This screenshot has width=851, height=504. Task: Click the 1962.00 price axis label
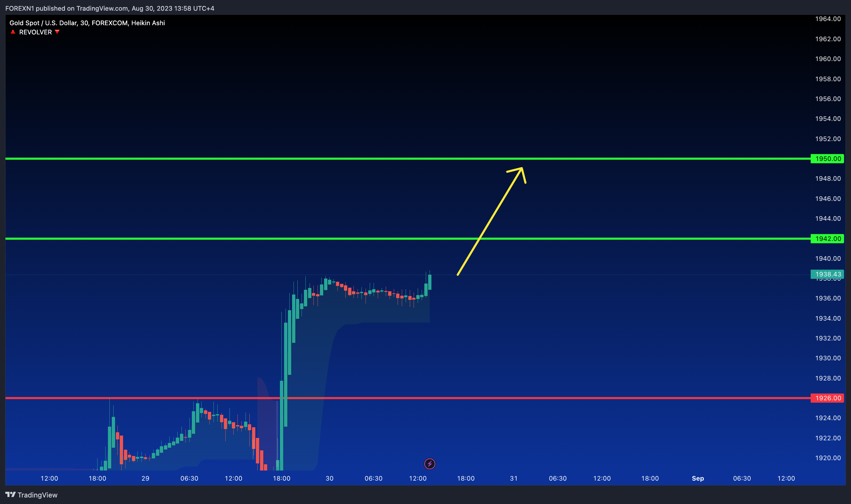click(828, 39)
